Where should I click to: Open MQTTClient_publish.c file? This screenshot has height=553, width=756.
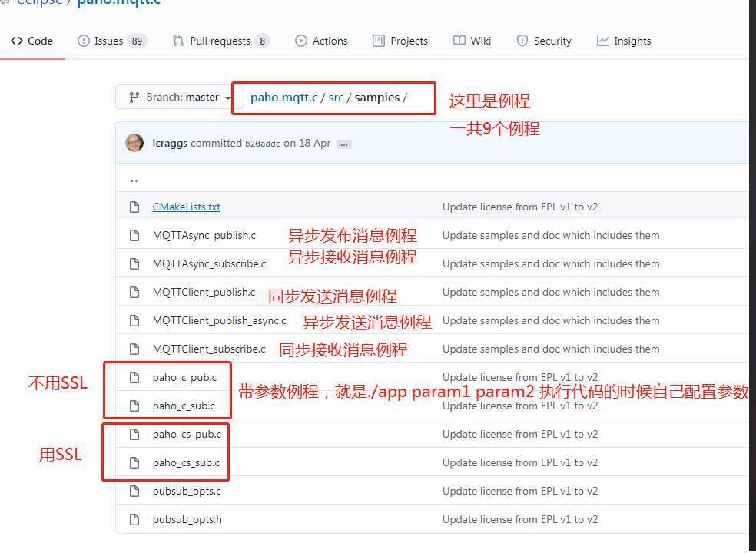(x=204, y=292)
